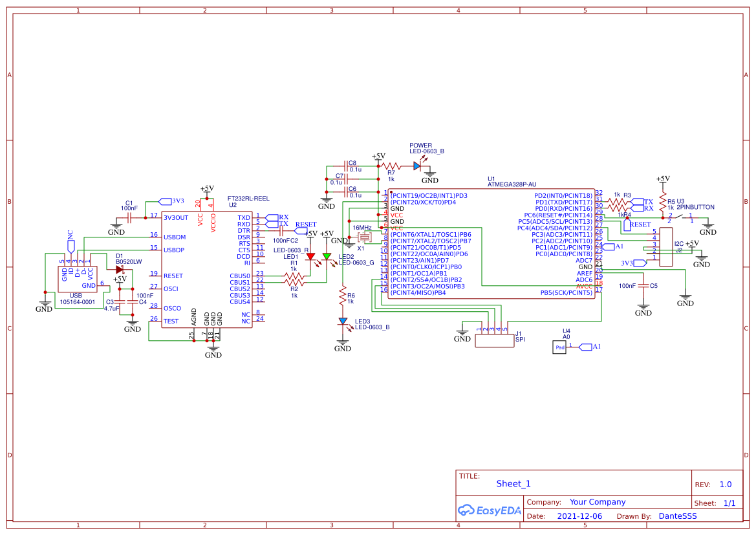Image resolution: width=756 pixels, height=535 pixels.
Task: Click the blue POWER LED symbol
Action: tap(417, 165)
